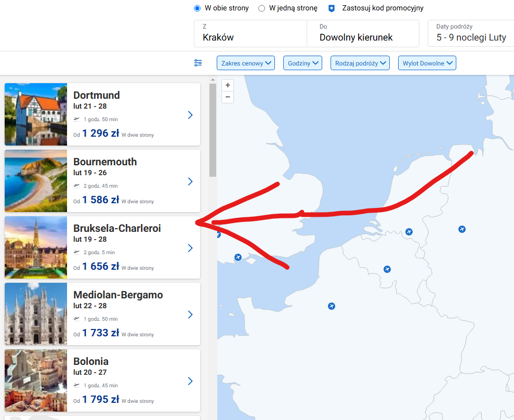Edit the departure field Kraków

coord(251,33)
